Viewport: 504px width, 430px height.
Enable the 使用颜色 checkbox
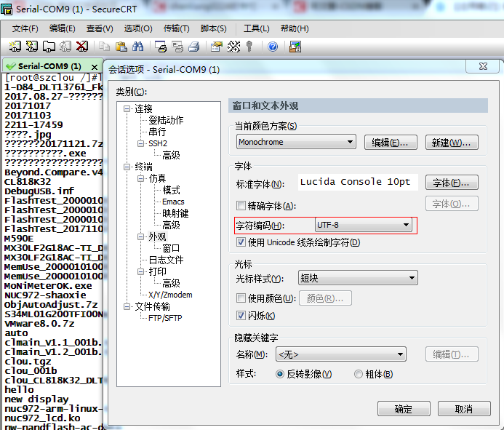241,298
